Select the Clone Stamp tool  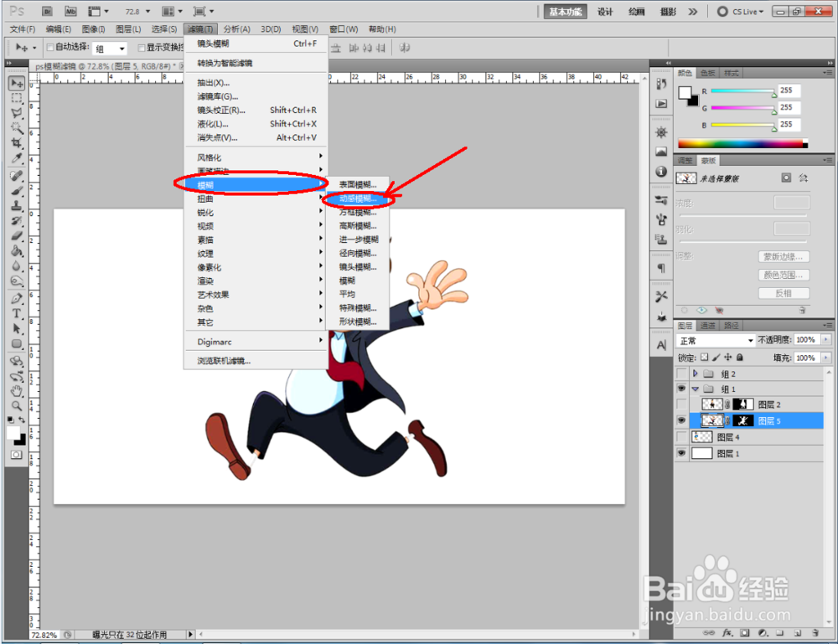17,205
